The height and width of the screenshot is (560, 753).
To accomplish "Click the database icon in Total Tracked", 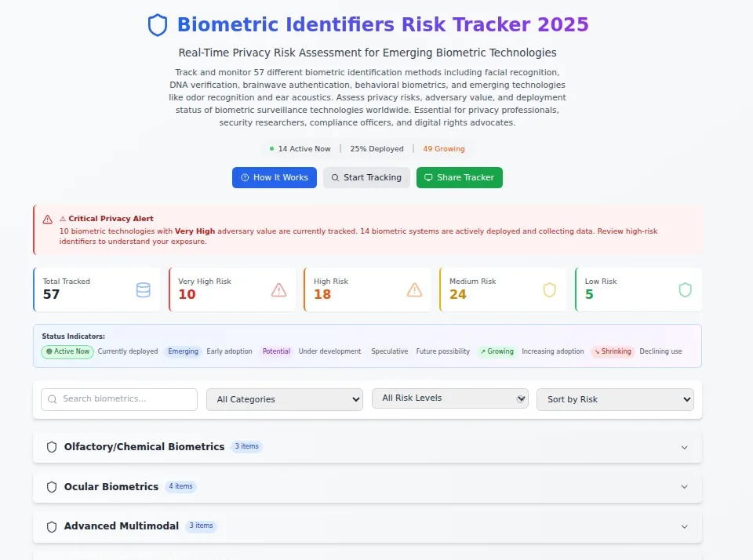I will 143,290.
